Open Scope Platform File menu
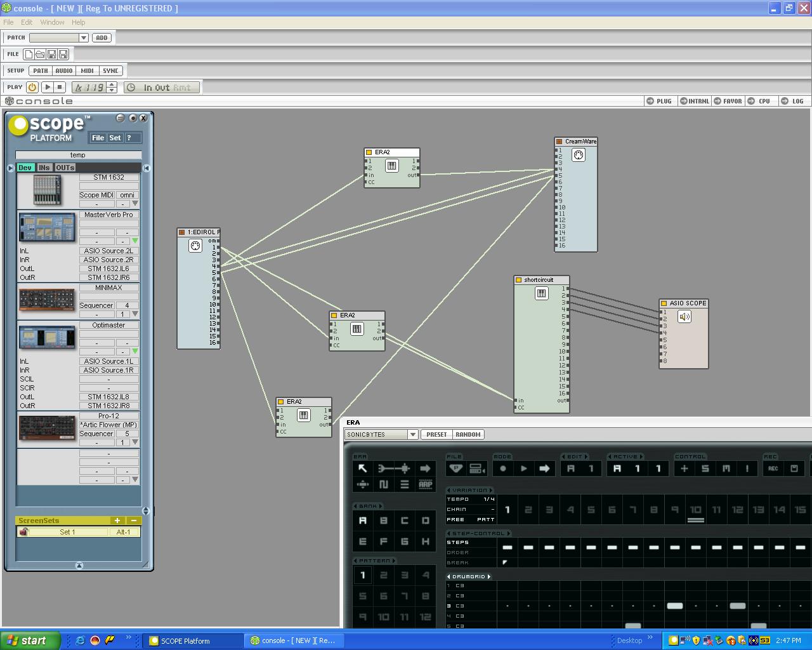The width and height of the screenshot is (812, 650). (x=98, y=138)
